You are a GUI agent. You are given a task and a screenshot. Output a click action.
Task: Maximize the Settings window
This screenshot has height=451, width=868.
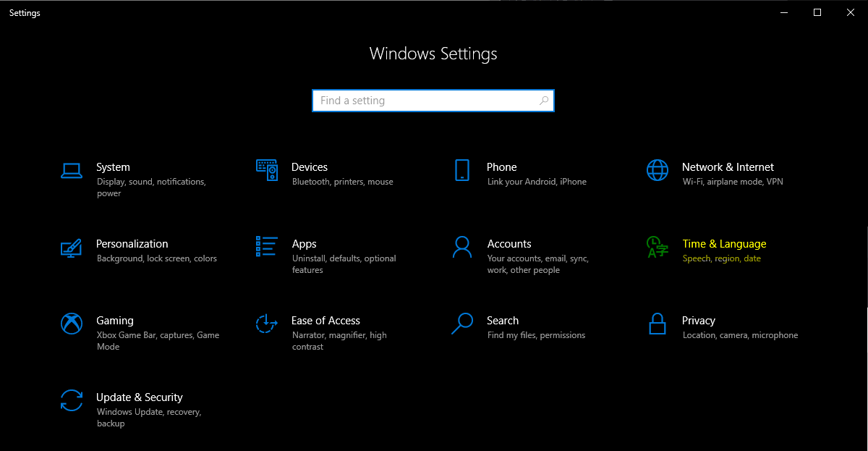point(817,12)
